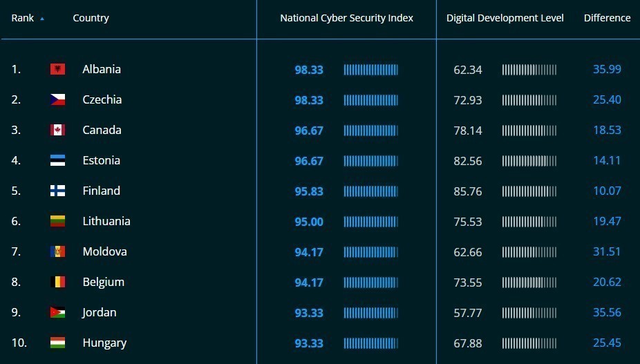Viewport: 640px width, 364px height.
Task: Select Jordan's 35.56 difference value
Action: [x=607, y=312]
